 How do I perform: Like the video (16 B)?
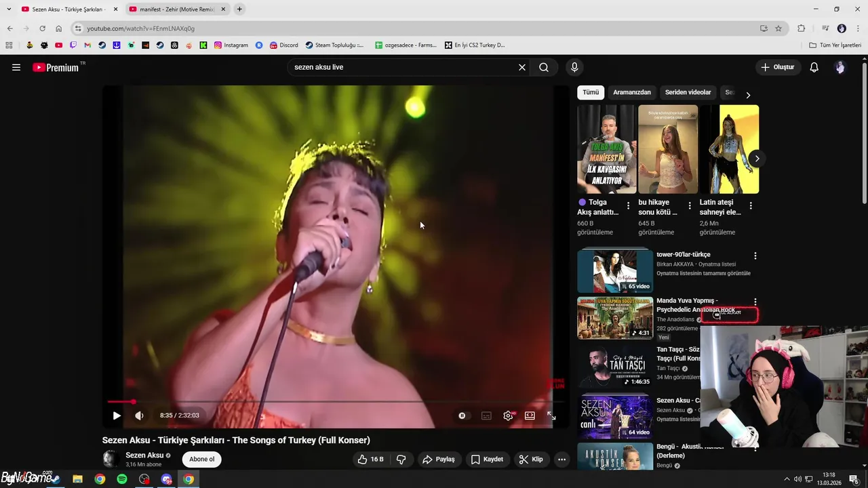pyautogui.click(x=371, y=459)
